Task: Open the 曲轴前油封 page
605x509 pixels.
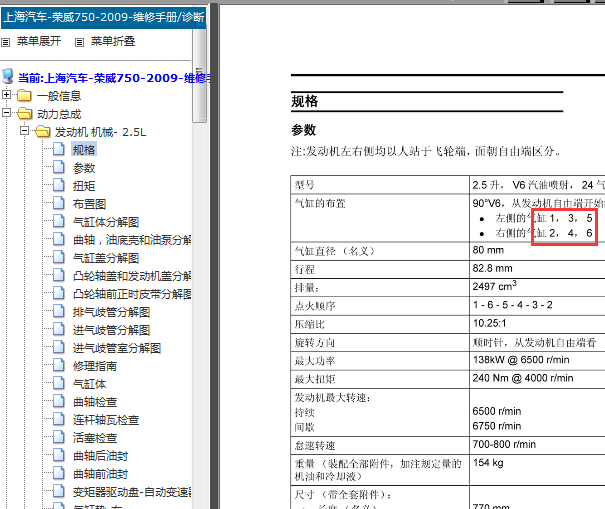Action: point(100,474)
